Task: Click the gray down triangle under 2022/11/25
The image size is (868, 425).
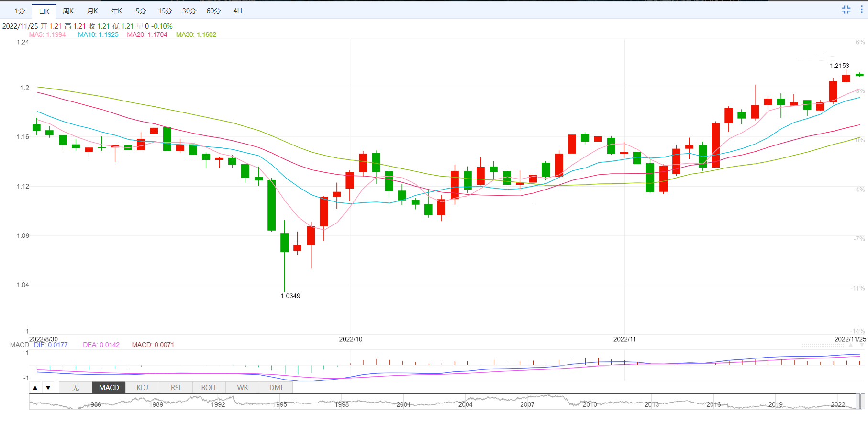Action: coord(862,345)
